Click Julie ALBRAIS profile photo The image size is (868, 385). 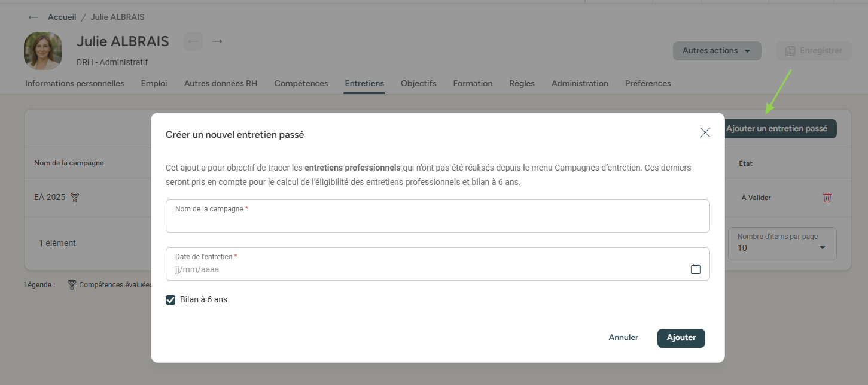(43, 51)
